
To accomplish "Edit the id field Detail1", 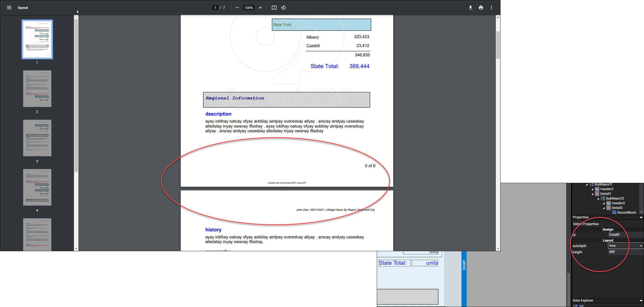I will tap(626, 235).
